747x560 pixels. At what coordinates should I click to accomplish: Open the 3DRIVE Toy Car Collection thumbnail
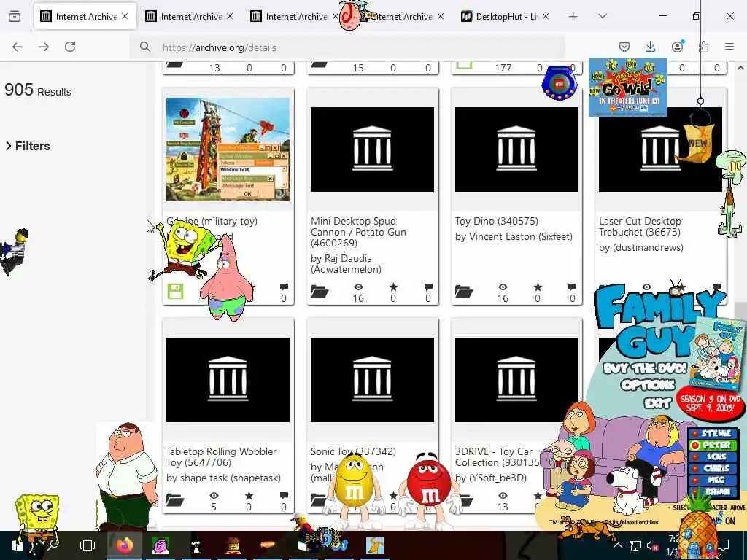point(516,379)
